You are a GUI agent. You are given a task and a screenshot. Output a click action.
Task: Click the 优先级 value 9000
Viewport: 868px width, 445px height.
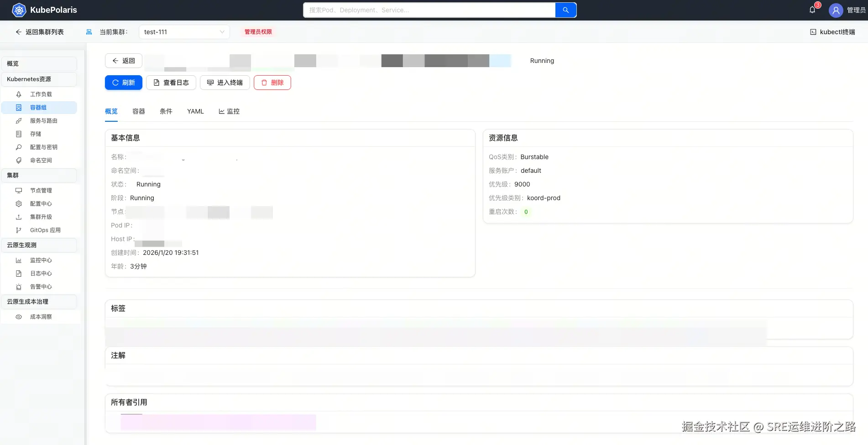point(522,184)
